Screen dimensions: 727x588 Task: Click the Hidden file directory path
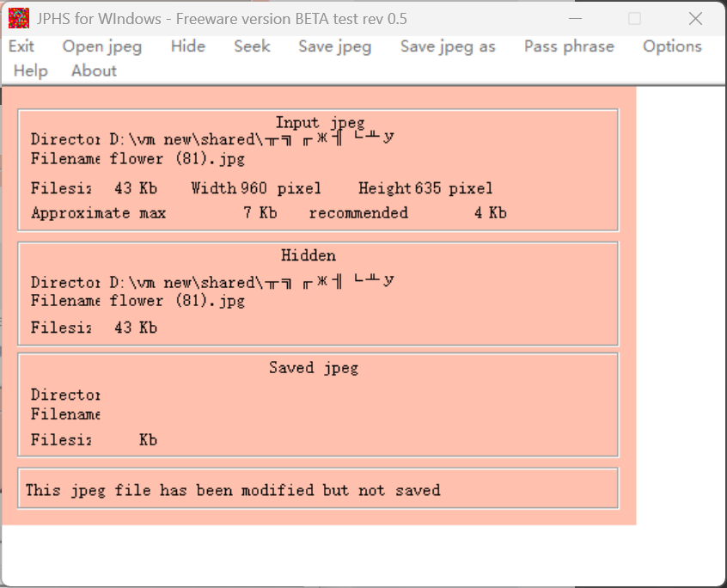(x=251, y=282)
